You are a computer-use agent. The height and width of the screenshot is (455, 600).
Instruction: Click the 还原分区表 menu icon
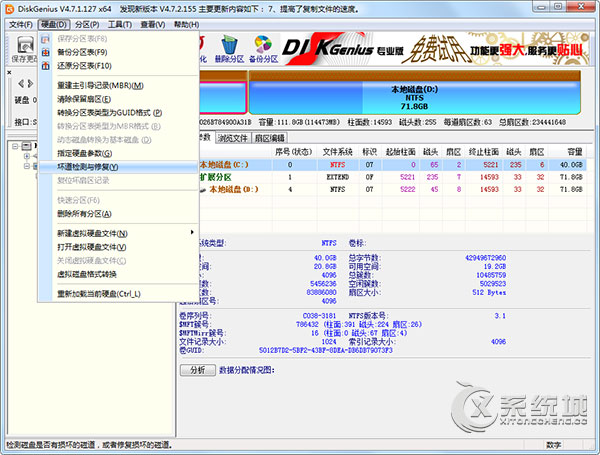pyautogui.click(x=46, y=66)
